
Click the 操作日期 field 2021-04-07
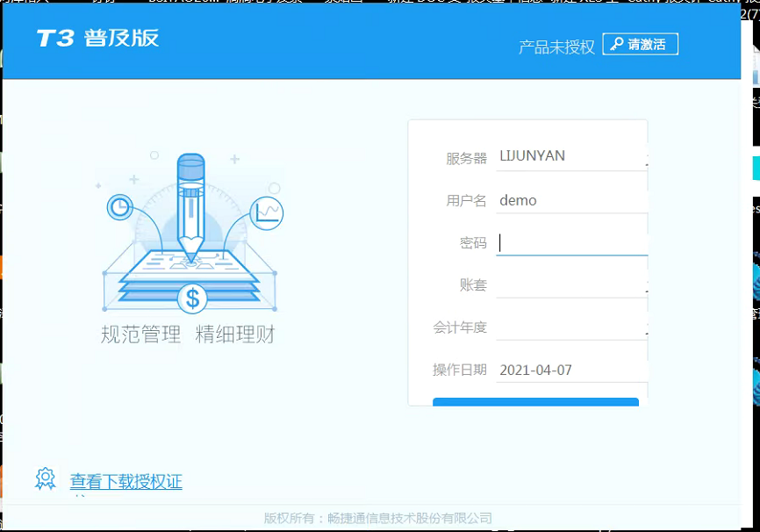tap(571, 370)
